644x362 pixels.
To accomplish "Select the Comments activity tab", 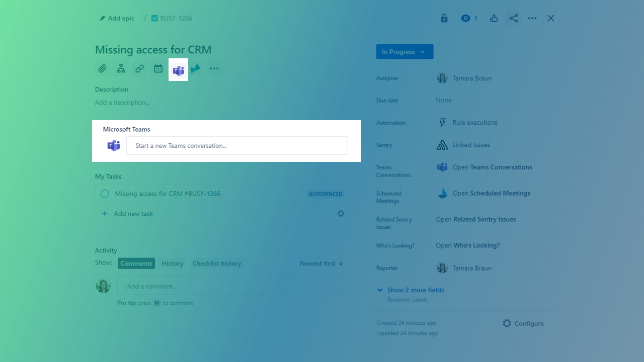I will 136,263.
